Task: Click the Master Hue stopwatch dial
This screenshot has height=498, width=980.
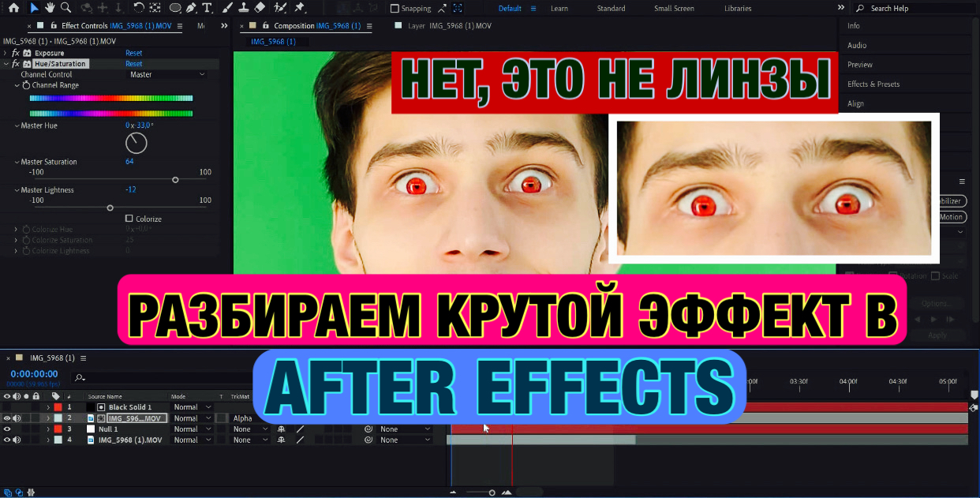Action: pyautogui.click(x=137, y=143)
